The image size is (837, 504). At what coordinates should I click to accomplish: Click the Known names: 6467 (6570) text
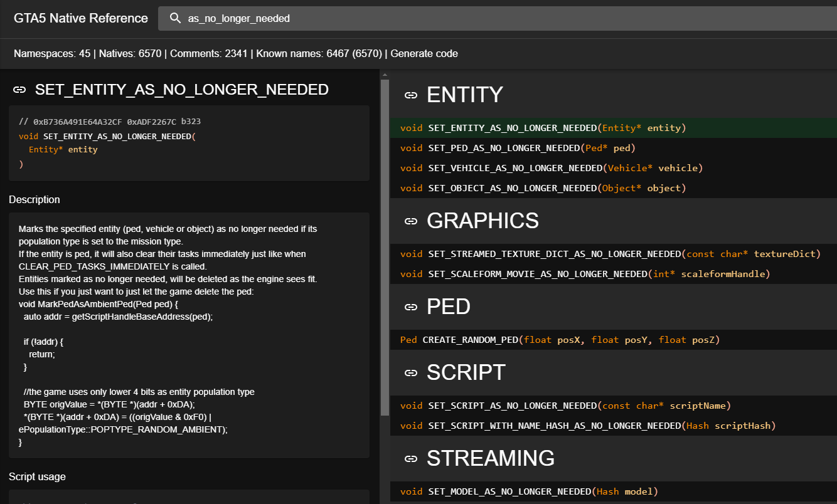click(x=319, y=54)
